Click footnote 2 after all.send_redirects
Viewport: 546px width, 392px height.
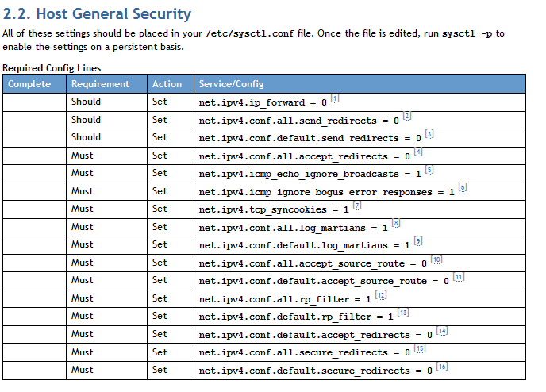(407, 117)
